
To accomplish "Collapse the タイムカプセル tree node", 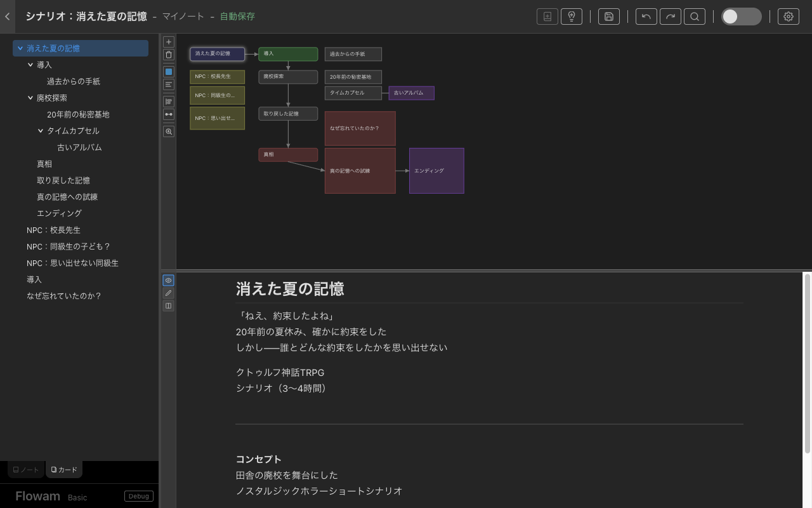I will coord(41,130).
